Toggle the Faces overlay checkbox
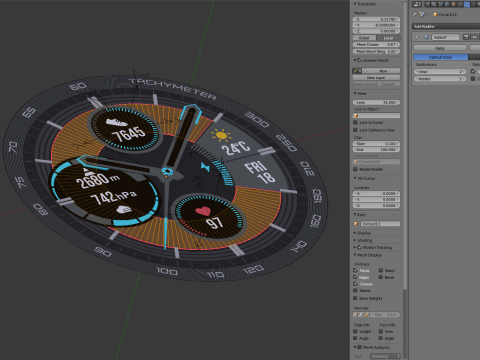Image resolution: width=480 pixels, height=360 pixels. point(355,270)
